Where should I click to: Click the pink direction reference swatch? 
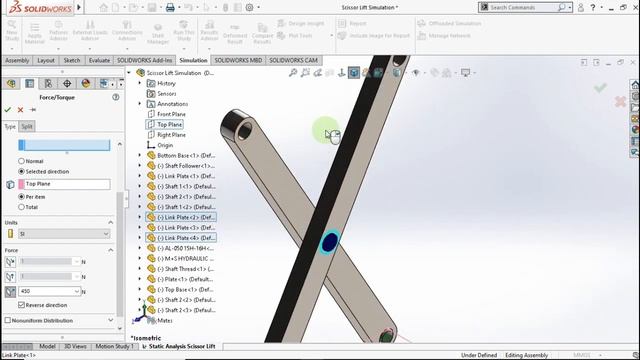click(x=21, y=184)
